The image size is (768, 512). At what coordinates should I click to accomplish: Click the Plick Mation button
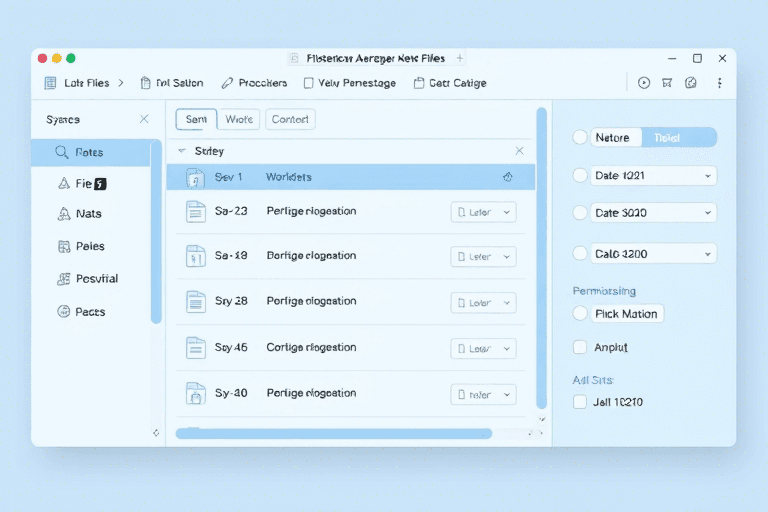tap(626, 313)
